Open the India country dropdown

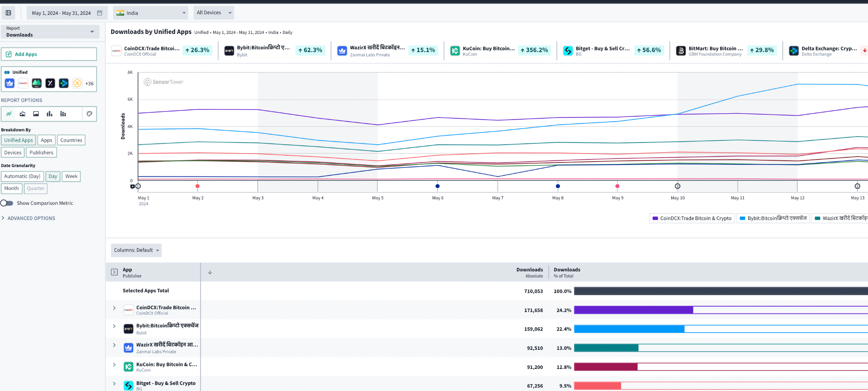(x=151, y=13)
